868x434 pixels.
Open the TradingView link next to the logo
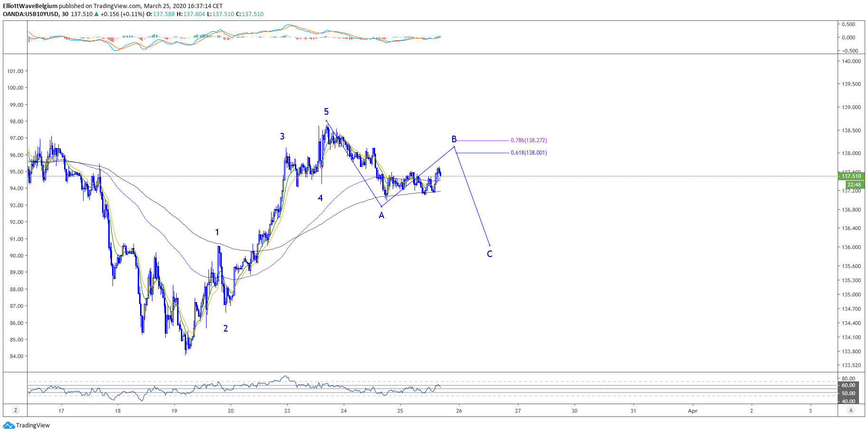click(33, 425)
